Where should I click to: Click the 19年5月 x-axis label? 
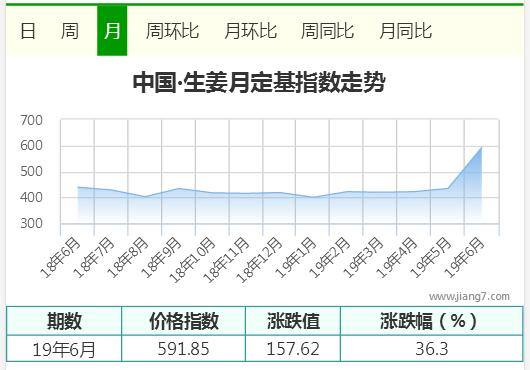tap(431, 257)
